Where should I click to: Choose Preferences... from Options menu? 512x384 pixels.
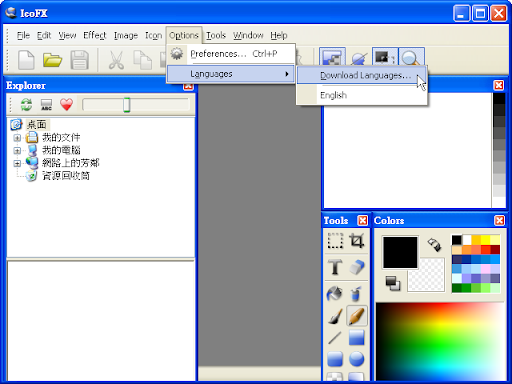coord(230,54)
